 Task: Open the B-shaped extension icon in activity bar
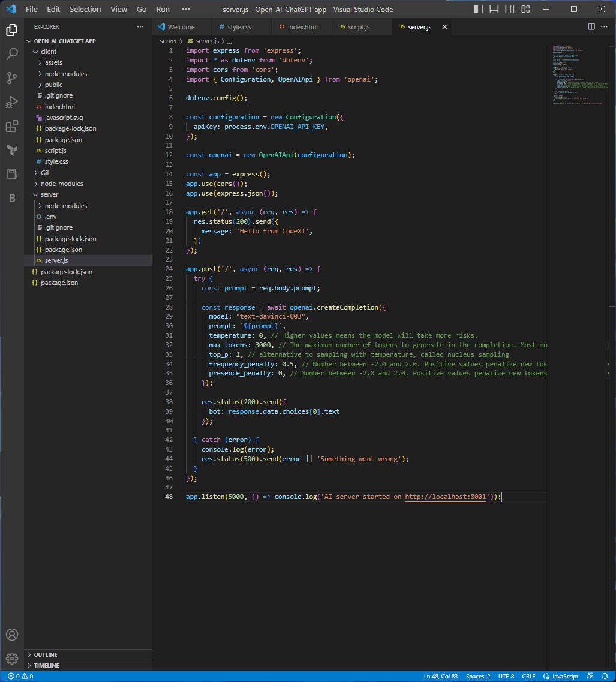pos(12,198)
